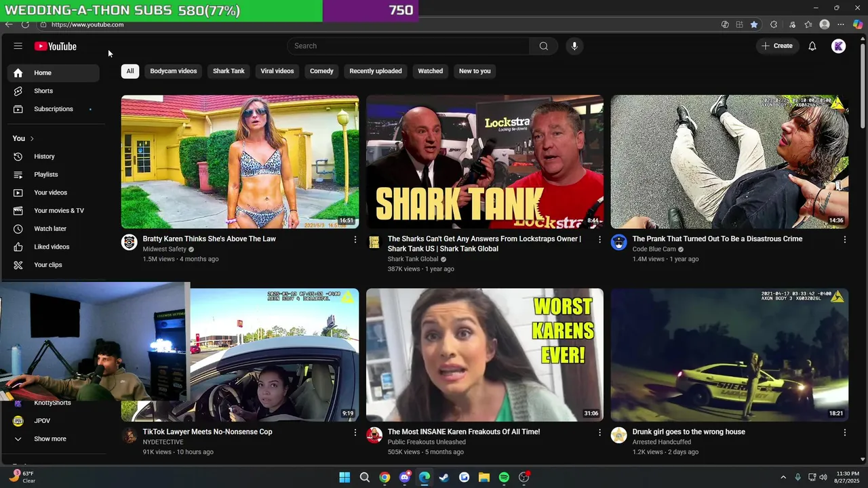Viewport: 868px width, 488px height.
Task: Open Your clips in sidebar
Action: pos(54,265)
